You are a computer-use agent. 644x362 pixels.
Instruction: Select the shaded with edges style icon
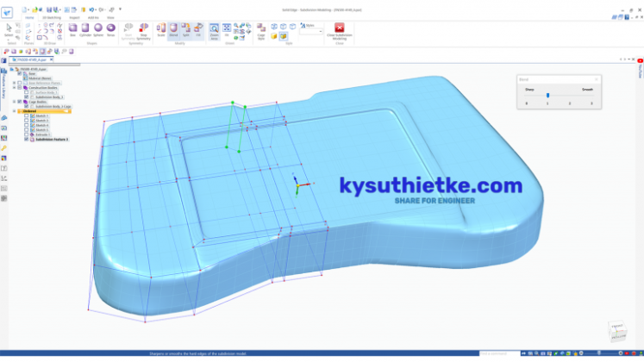284,36
